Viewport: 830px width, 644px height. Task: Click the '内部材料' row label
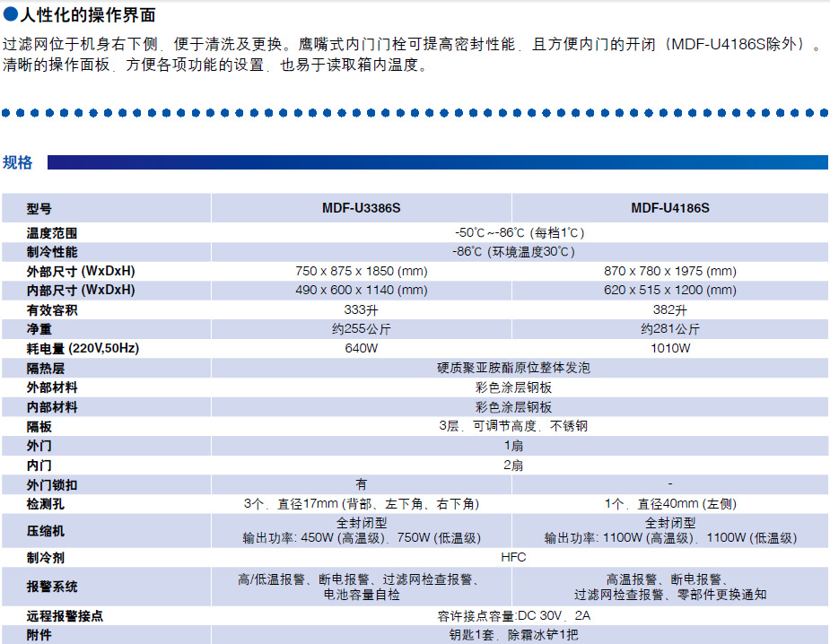(52, 407)
